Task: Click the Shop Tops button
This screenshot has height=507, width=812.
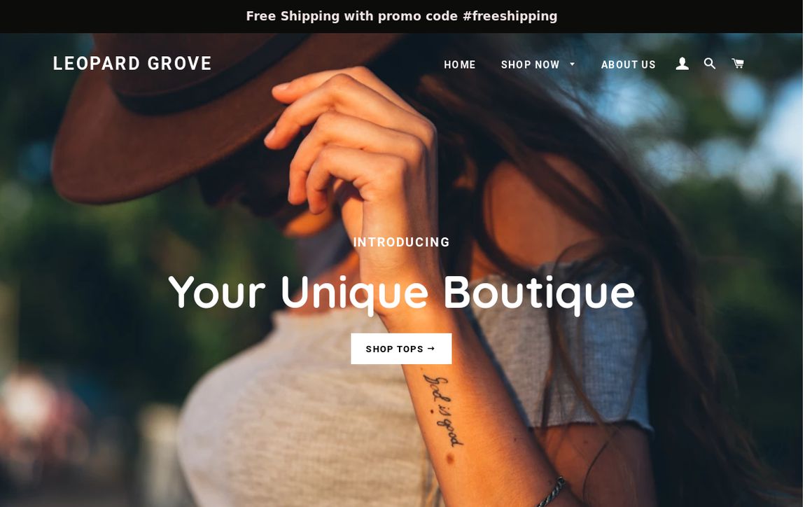Action: 401,349
